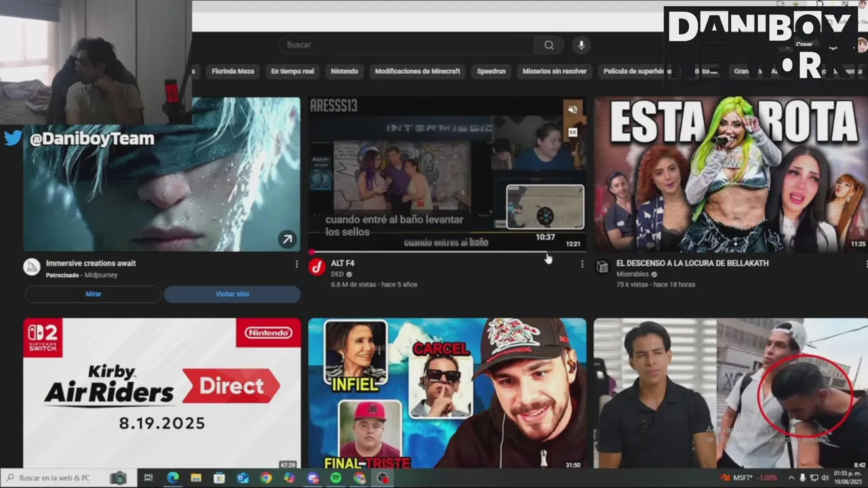Open EL DESCENSO A LA LOCURA DE BELLAKATH title
The height and width of the screenshot is (488, 868).
(692, 263)
